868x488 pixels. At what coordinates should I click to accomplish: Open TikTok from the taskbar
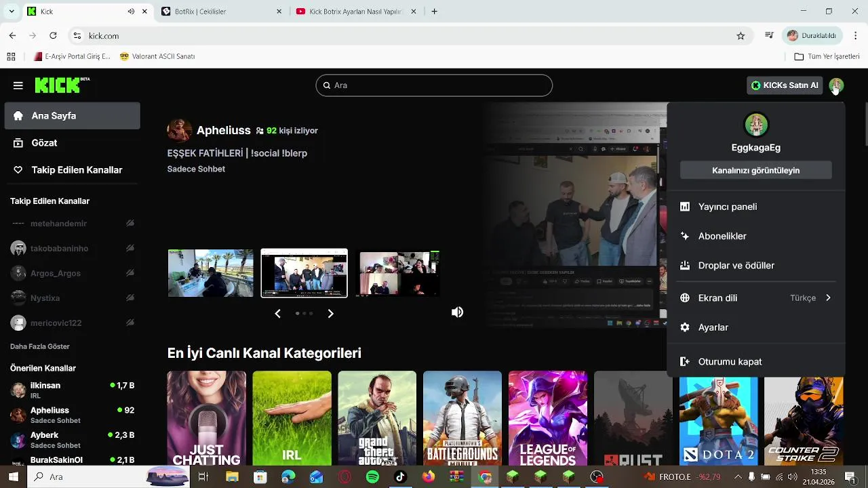coord(400,477)
